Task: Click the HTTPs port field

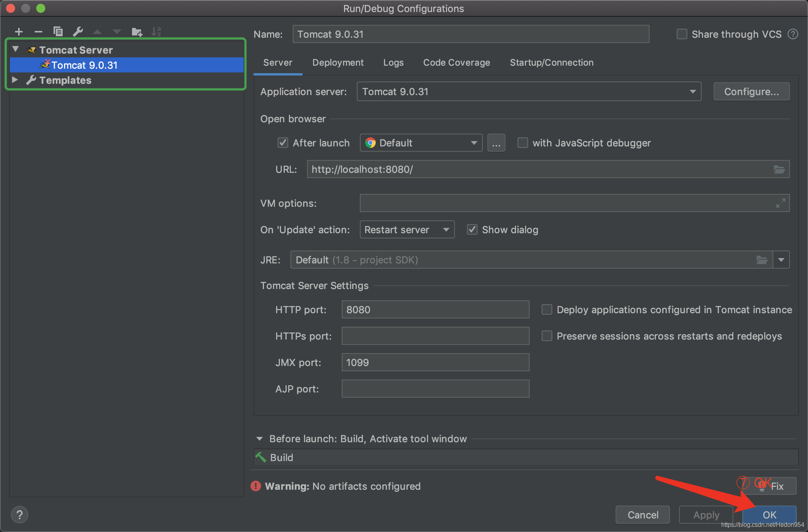Action: (x=435, y=336)
